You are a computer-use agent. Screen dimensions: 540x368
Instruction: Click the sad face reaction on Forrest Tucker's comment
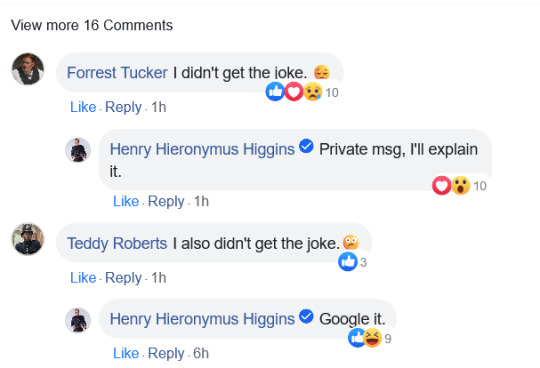312,92
